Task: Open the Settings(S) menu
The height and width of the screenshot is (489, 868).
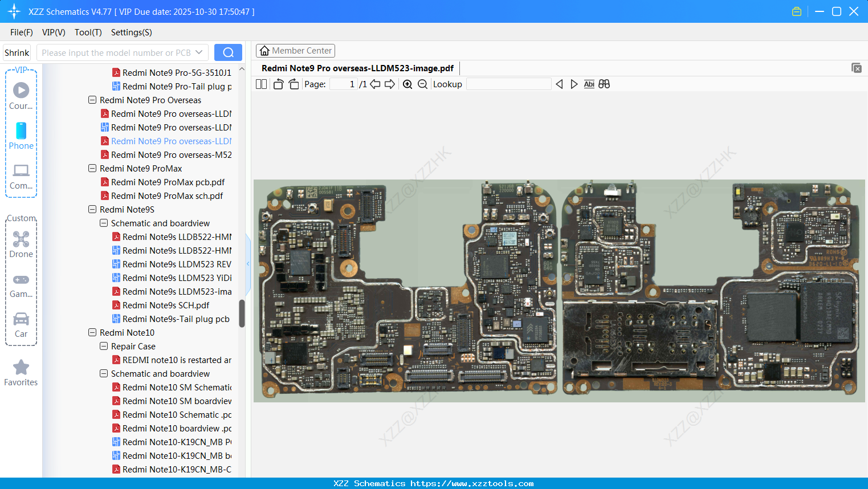Action: click(x=132, y=32)
